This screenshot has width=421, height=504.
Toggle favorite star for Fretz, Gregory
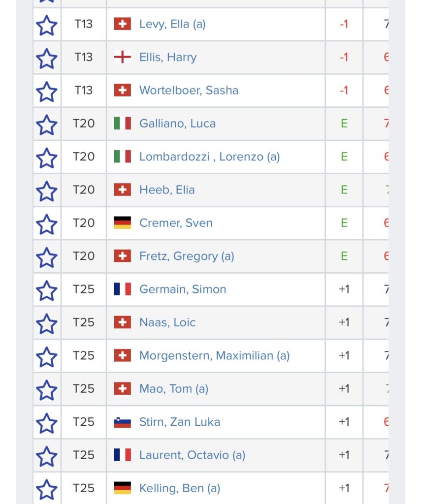[x=47, y=257]
